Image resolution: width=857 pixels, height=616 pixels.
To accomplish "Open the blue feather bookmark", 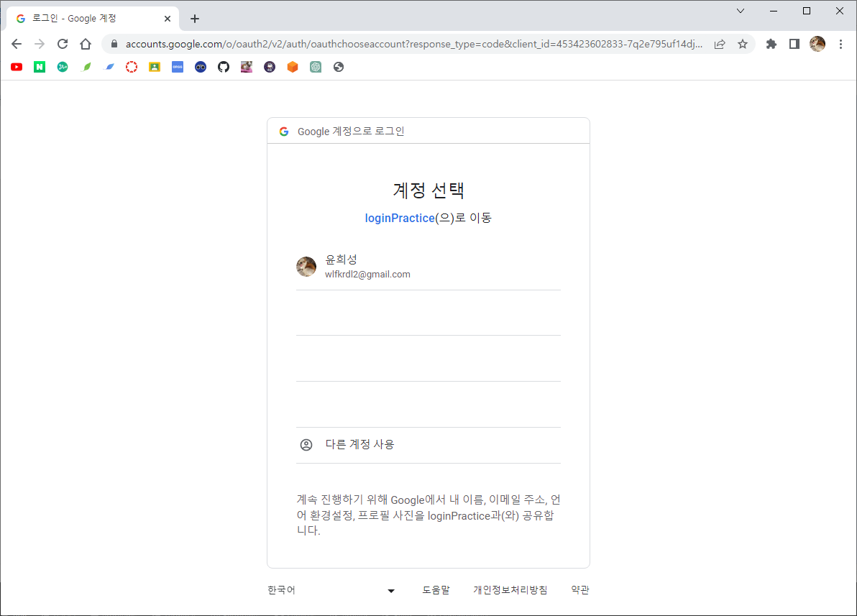I will click(x=109, y=67).
